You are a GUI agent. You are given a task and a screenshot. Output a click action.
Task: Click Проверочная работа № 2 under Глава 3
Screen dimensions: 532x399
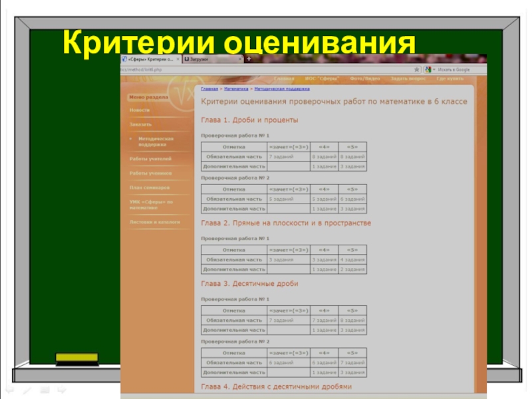pos(235,342)
